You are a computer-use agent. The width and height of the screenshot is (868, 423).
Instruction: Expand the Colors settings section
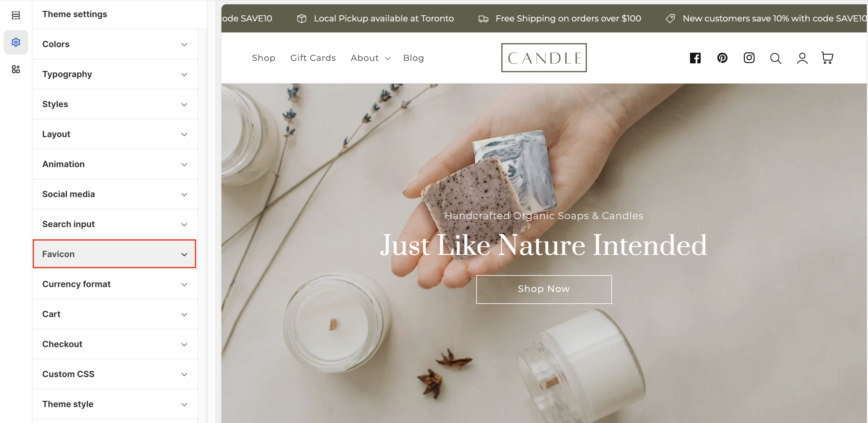point(115,44)
